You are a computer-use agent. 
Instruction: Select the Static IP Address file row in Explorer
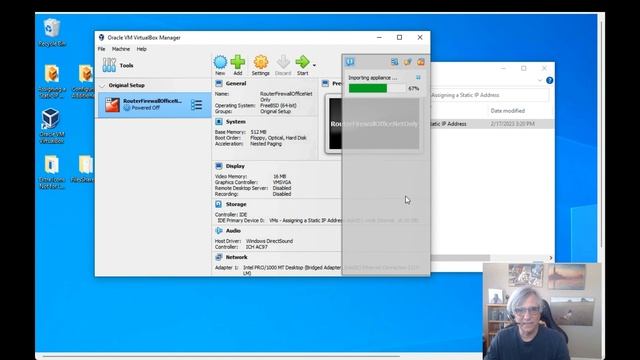(x=493, y=124)
